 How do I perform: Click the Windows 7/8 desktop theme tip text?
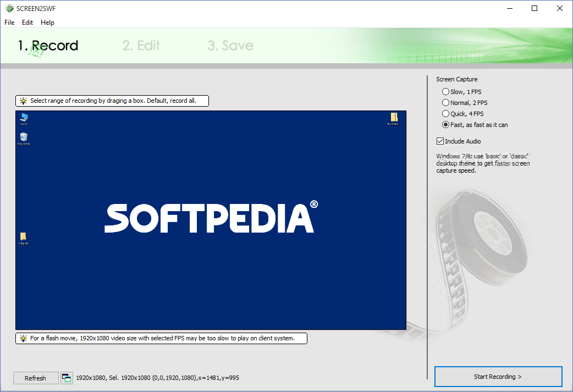483,163
